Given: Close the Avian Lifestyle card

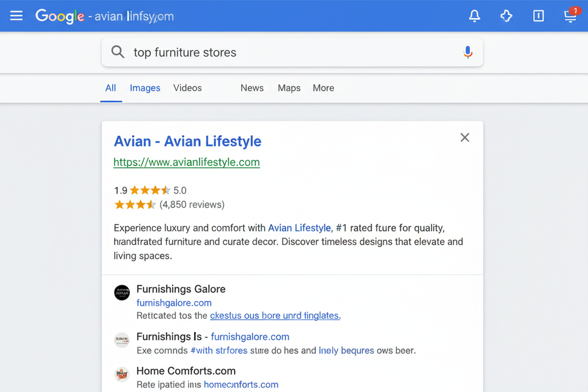Looking at the screenshot, I should click(x=465, y=138).
